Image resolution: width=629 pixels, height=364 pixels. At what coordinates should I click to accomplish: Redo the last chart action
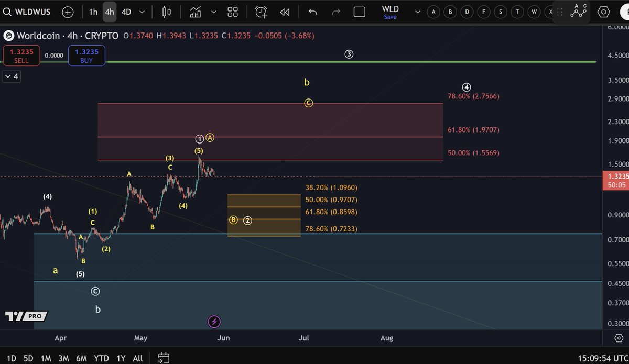[x=336, y=12]
